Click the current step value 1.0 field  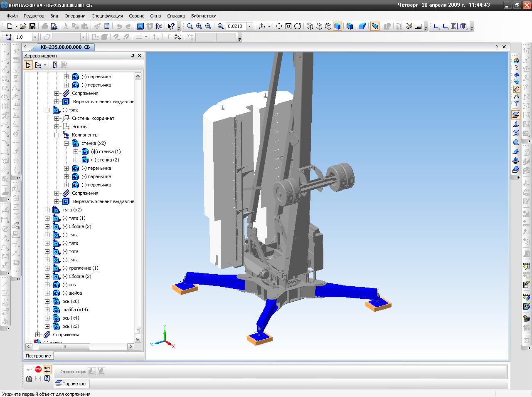23,37
